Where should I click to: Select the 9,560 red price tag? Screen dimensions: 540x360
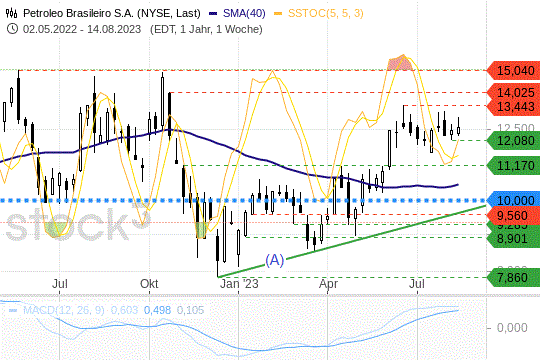(x=514, y=215)
